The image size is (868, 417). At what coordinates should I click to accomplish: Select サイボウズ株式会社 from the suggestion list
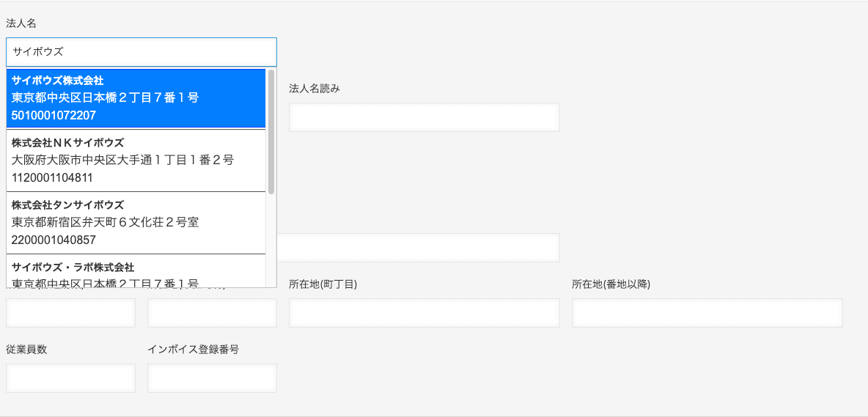(x=136, y=98)
